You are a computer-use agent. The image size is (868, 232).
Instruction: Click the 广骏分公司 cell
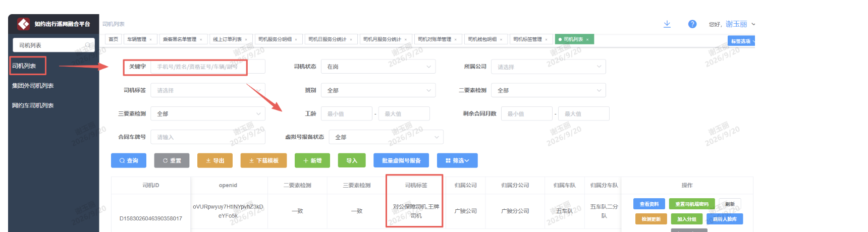515,211
